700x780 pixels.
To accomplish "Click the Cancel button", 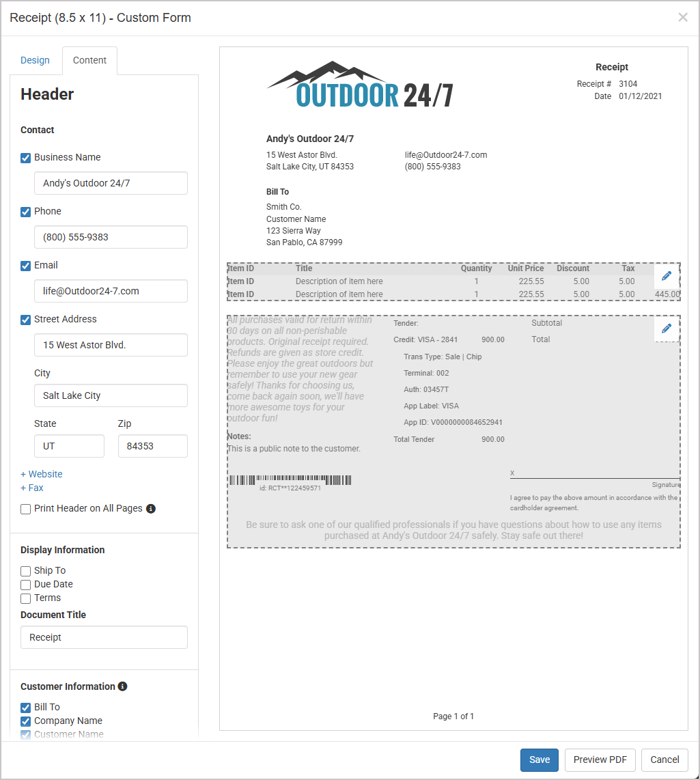I will pos(664,760).
